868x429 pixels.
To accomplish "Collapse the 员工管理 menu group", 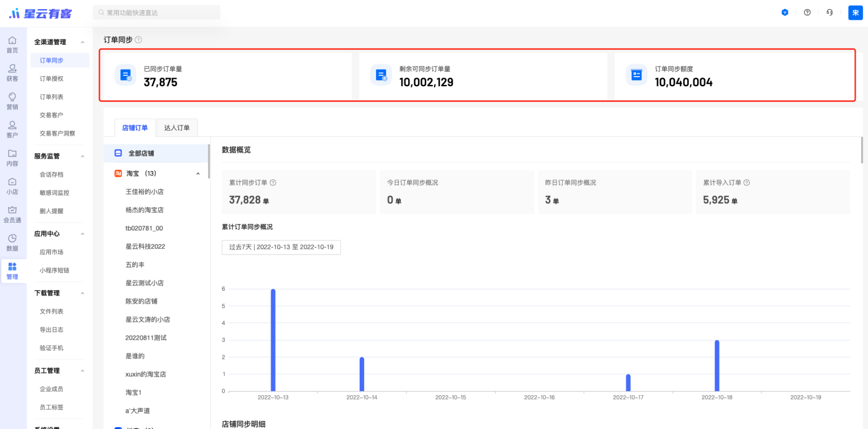I will pyautogui.click(x=82, y=371).
